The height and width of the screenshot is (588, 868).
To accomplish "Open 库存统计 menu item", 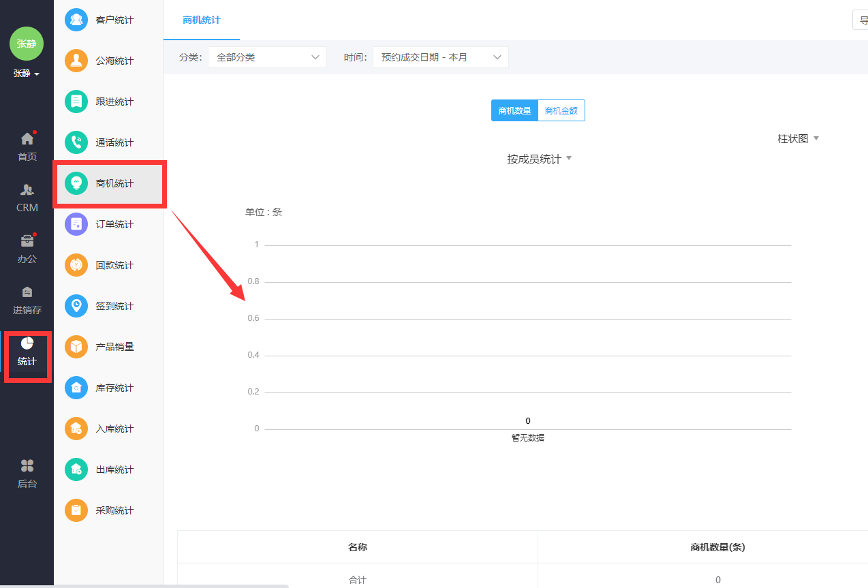I will [109, 388].
